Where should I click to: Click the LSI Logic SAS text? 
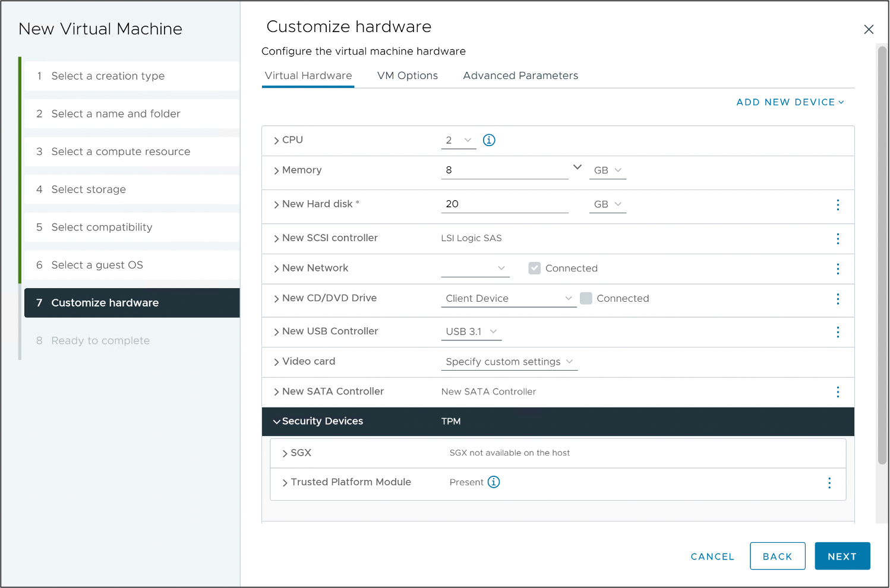(472, 238)
